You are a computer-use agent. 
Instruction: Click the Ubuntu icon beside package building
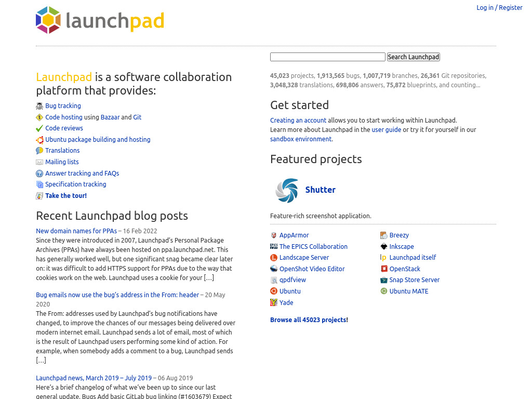point(39,140)
